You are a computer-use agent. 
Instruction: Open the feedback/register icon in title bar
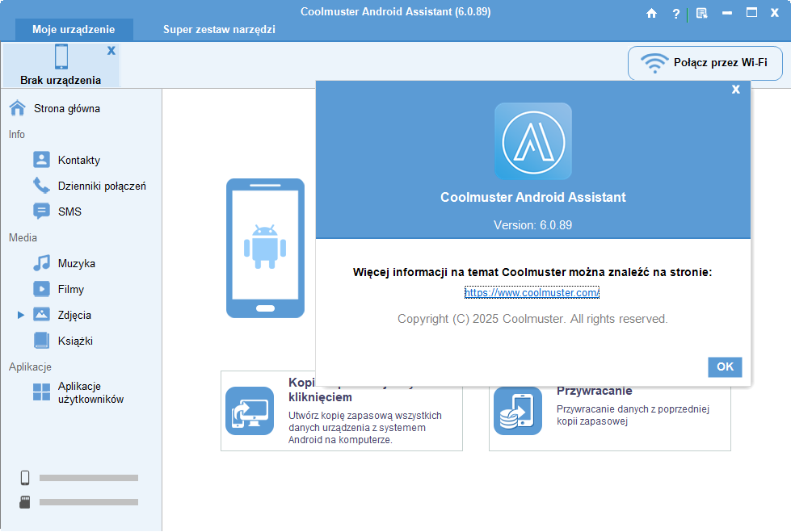(701, 14)
